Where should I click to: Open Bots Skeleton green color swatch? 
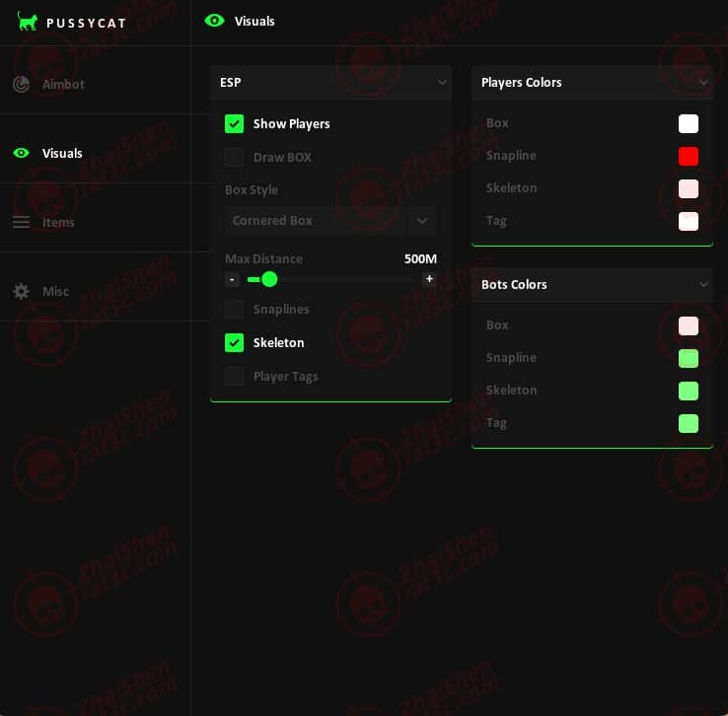pyautogui.click(x=689, y=391)
